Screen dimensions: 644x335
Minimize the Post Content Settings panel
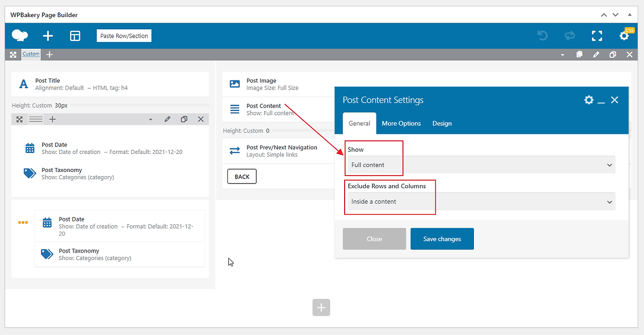click(601, 102)
